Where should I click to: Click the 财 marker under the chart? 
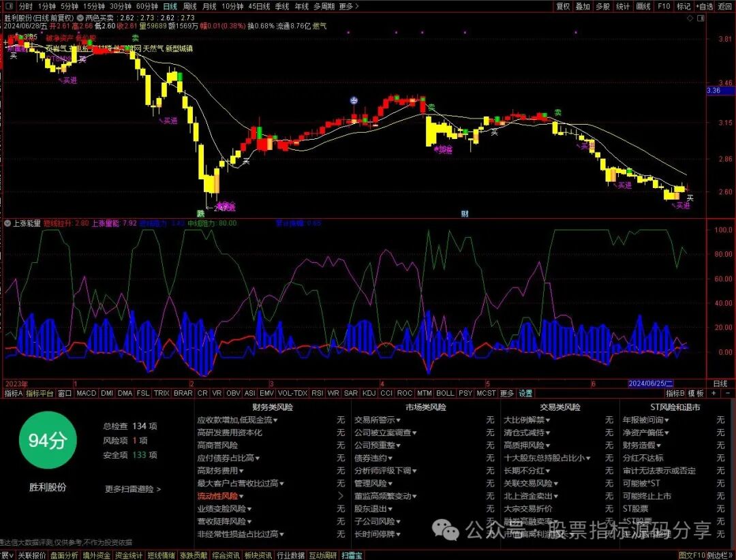pyautogui.click(x=465, y=214)
